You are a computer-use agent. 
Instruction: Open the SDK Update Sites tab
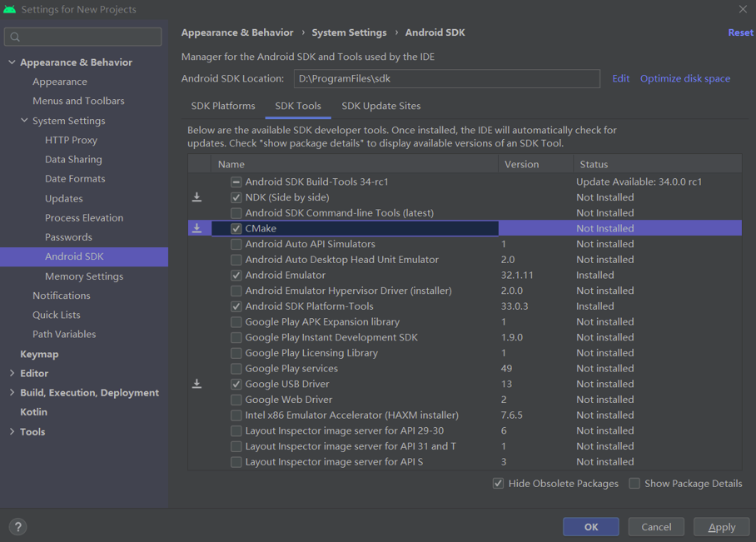(x=380, y=107)
